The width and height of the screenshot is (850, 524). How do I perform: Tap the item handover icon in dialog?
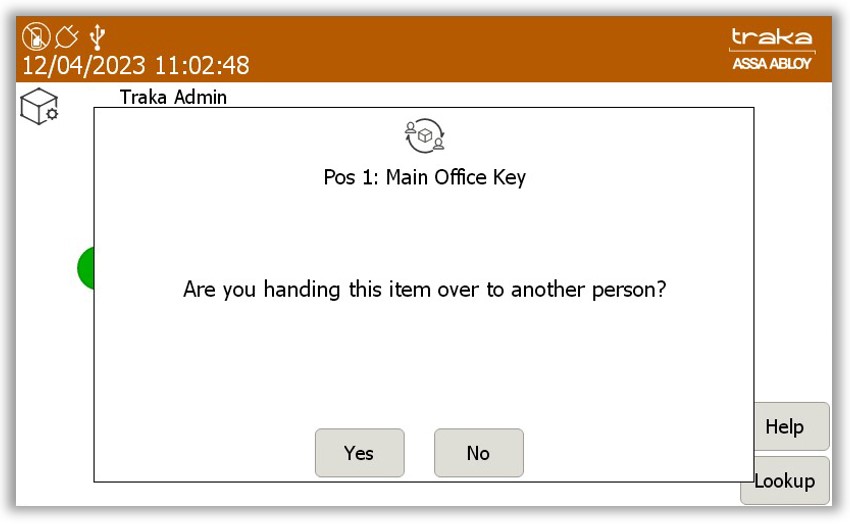425,135
